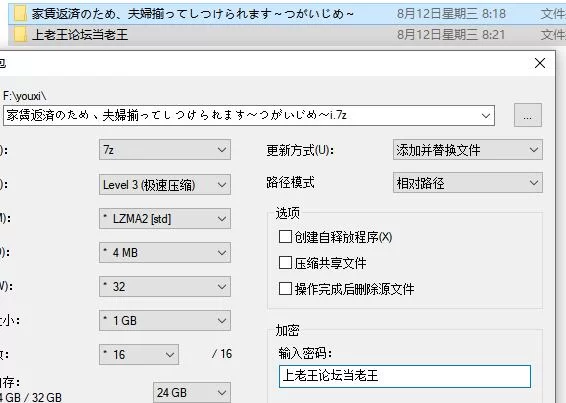Open the 添加并替换文件 update mode dropdown
The height and width of the screenshot is (403, 566).
[468, 150]
